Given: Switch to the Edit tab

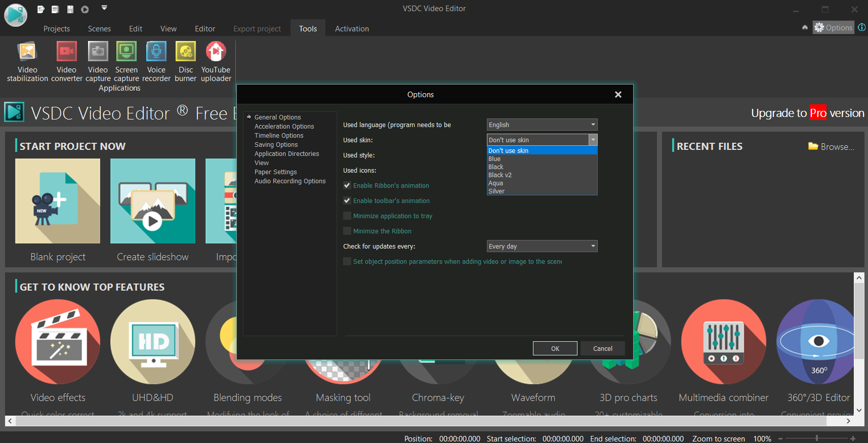Looking at the screenshot, I should [136, 28].
